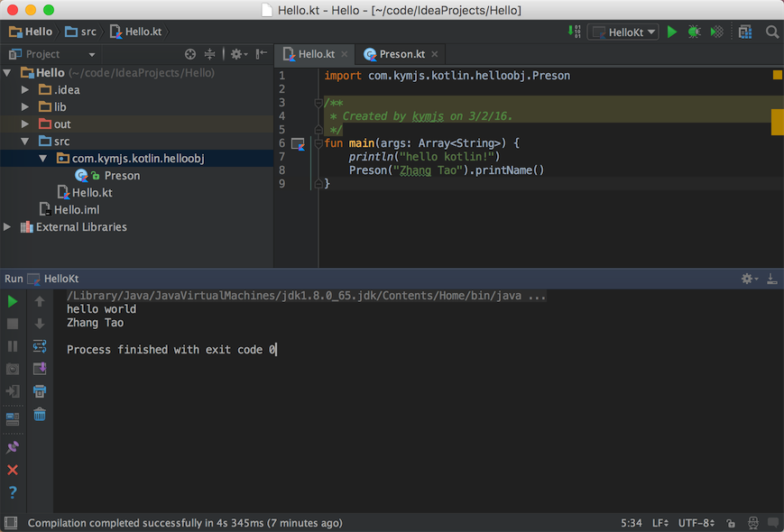This screenshot has width=784, height=532.
Task: Run with coverage icon in toolbar
Action: pos(716,31)
